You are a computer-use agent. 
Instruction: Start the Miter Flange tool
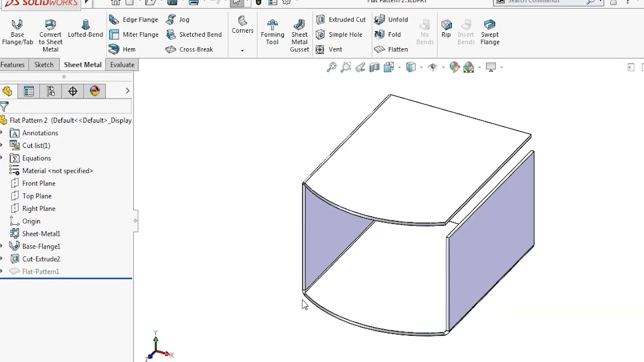tap(134, 35)
